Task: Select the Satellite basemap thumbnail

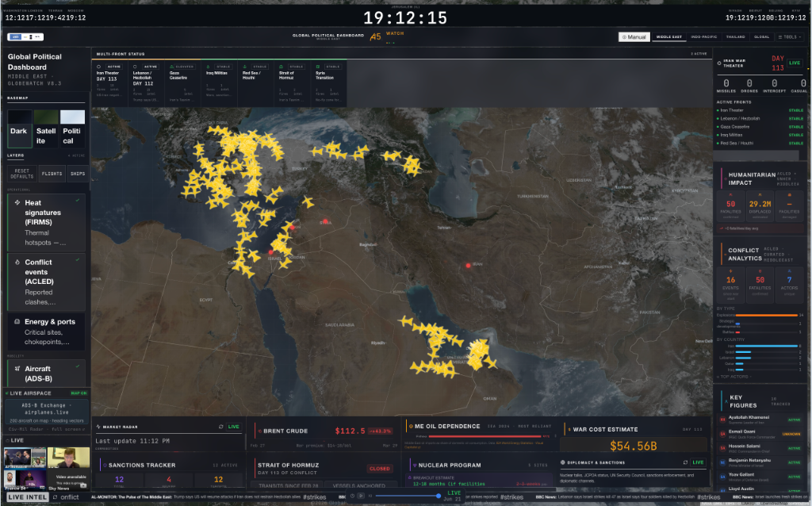Action: [x=45, y=128]
